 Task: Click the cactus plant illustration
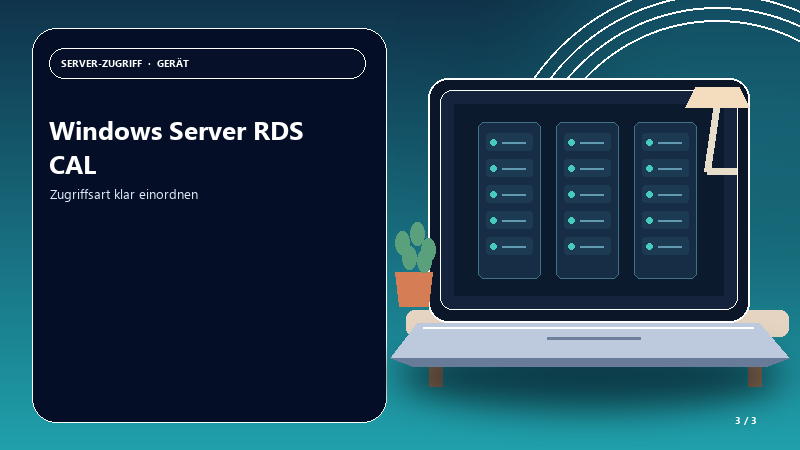pyautogui.click(x=414, y=264)
